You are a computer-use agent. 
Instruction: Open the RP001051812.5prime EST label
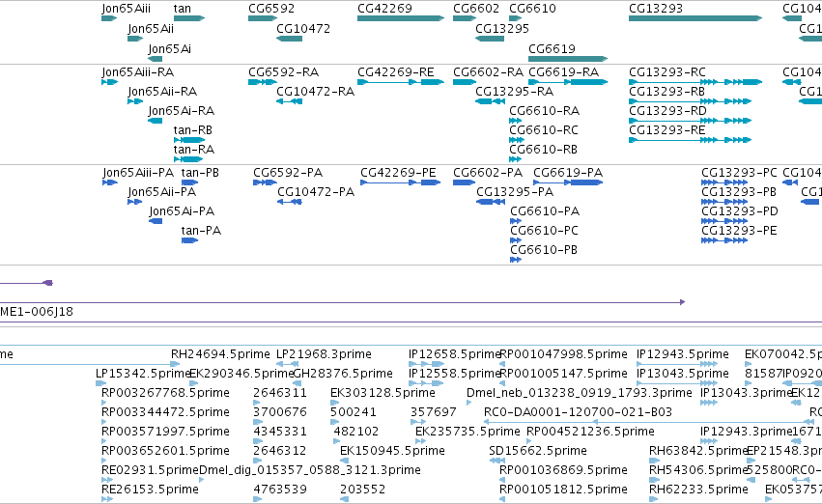[563, 490]
